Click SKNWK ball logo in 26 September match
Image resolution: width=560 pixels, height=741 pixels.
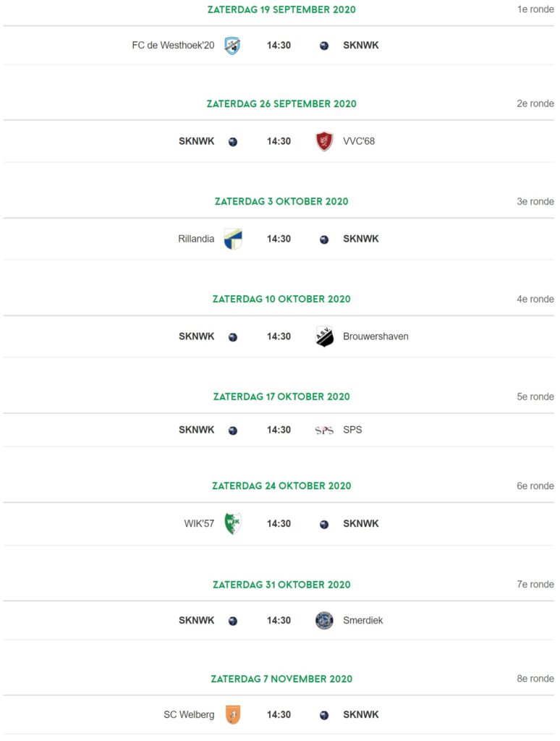pyautogui.click(x=233, y=142)
